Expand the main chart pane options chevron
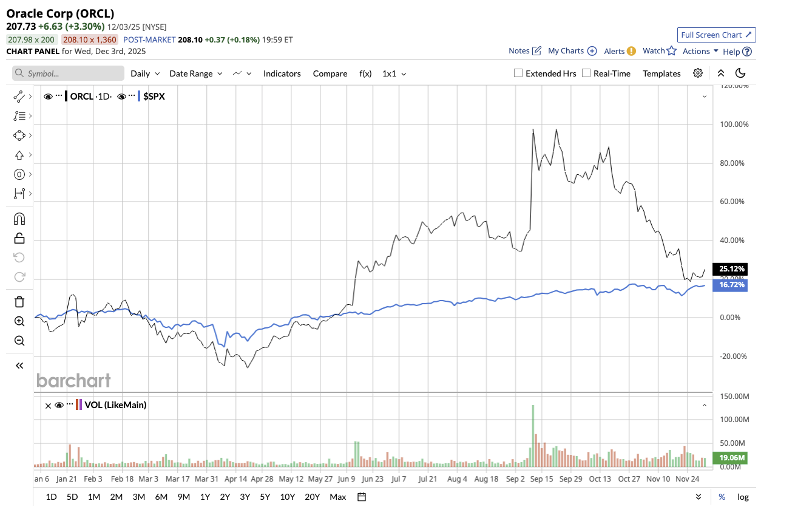 [x=705, y=96]
